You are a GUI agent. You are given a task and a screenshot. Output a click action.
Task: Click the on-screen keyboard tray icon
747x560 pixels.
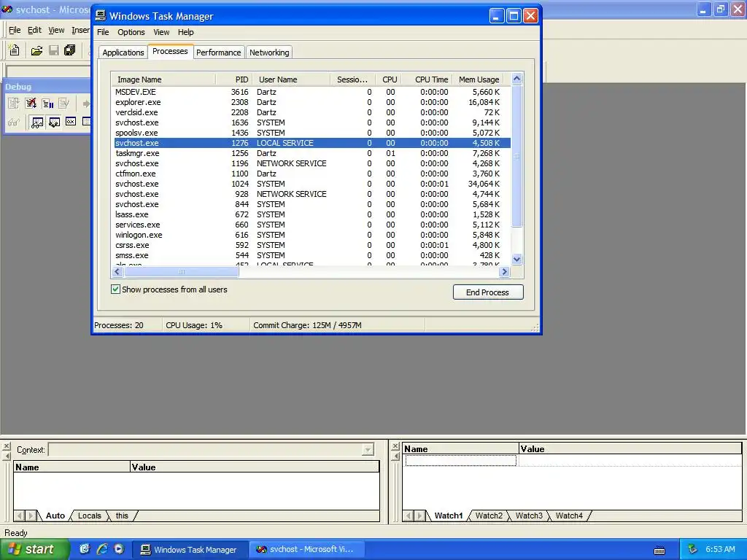point(659,550)
